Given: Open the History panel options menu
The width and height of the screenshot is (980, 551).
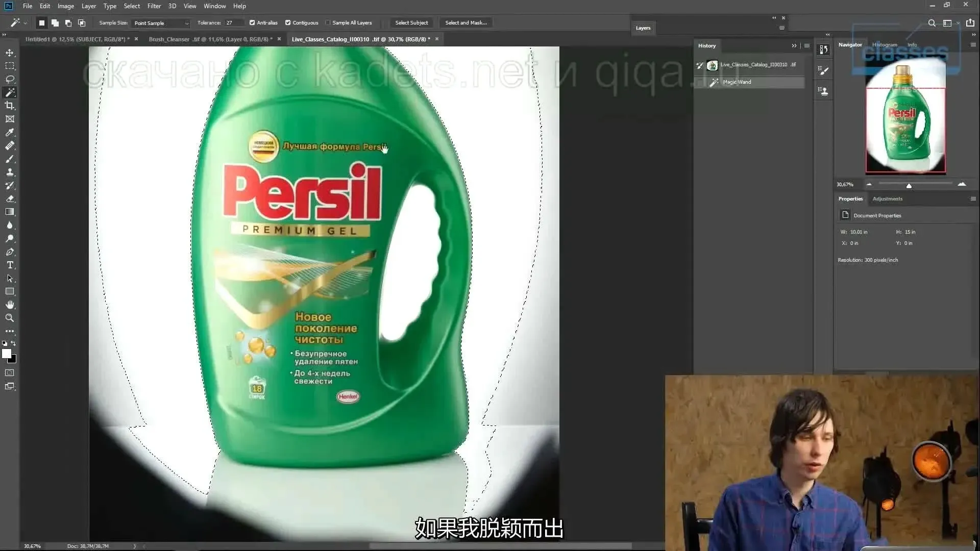Looking at the screenshot, I should 807,46.
